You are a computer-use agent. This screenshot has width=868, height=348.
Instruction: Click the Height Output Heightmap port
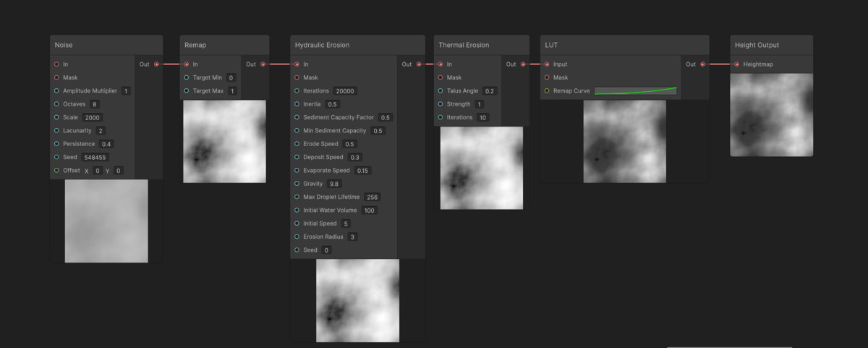(736, 64)
